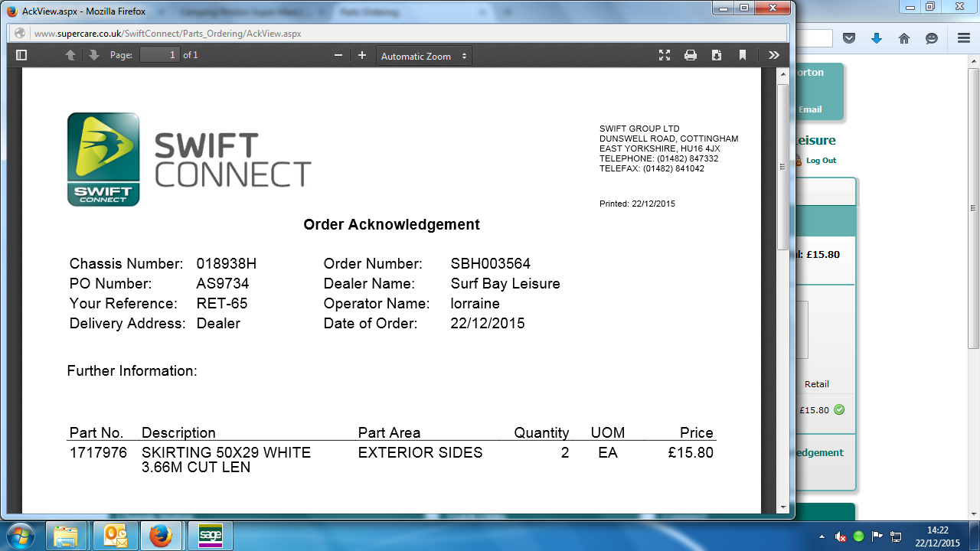Open the Windows Start menu

[x=20, y=536]
